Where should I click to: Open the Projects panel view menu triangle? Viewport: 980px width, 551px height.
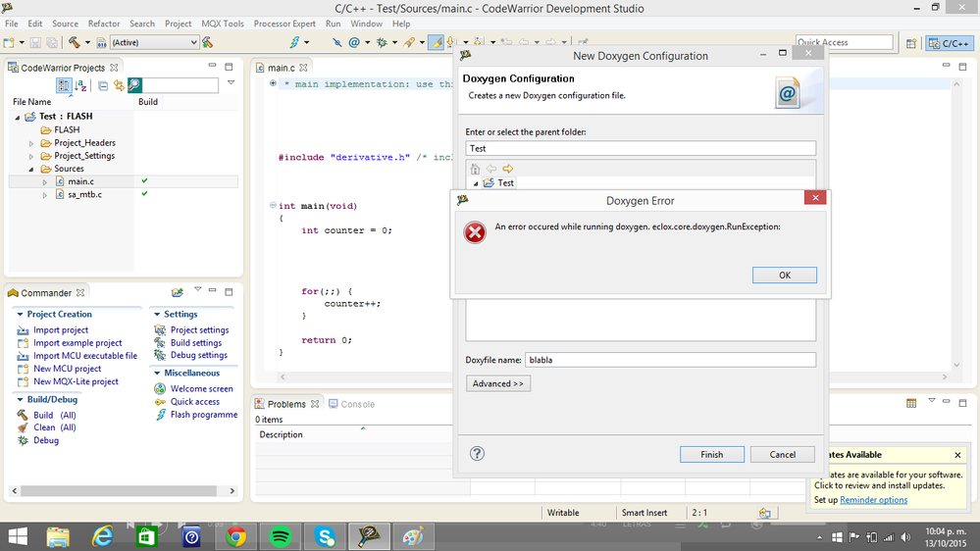pos(231,82)
